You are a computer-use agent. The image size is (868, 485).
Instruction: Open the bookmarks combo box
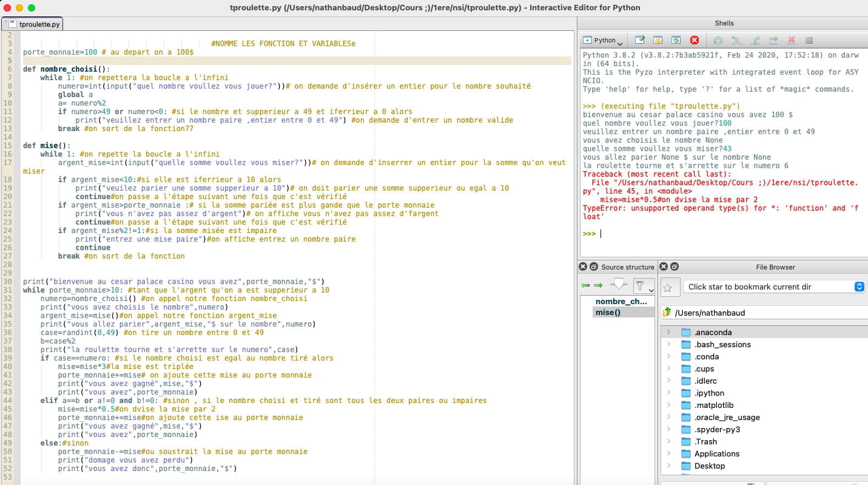tap(773, 287)
